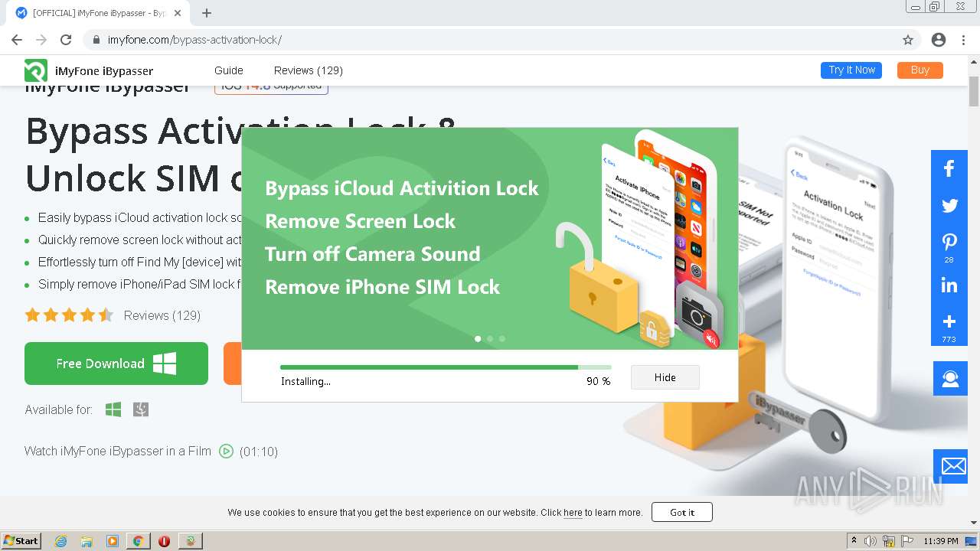Click the iMyFone iBypasser header title
Screen dimensions: 980x551
pyautogui.click(x=104, y=71)
